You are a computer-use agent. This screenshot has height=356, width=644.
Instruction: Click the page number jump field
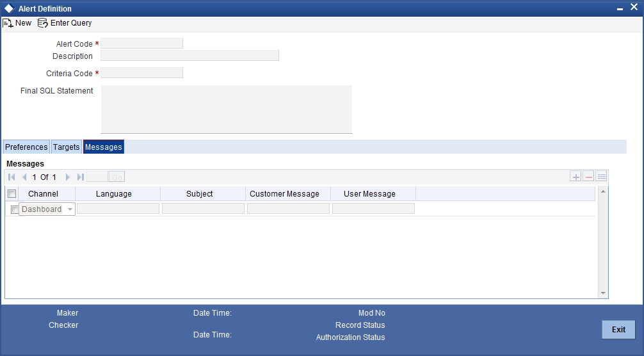click(x=97, y=177)
